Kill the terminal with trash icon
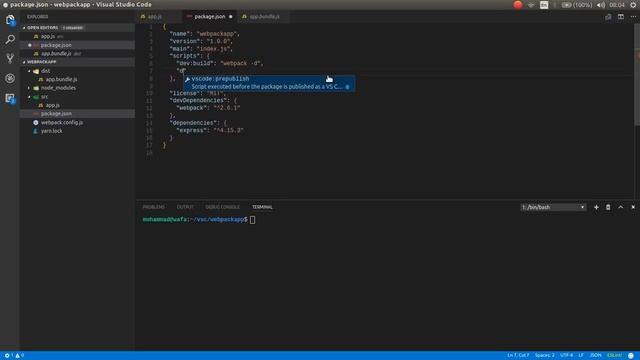The width and height of the screenshot is (640, 360). [x=608, y=207]
